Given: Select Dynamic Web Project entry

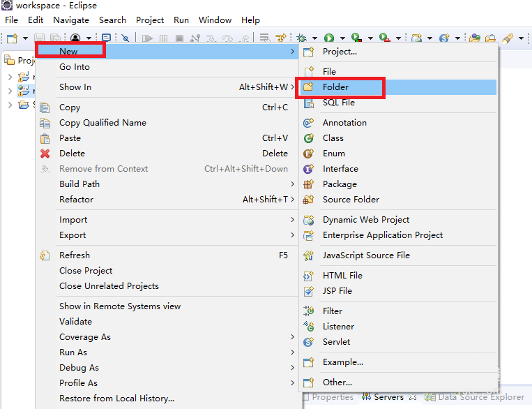Looking at the screenshot, I should click(397, 220).
